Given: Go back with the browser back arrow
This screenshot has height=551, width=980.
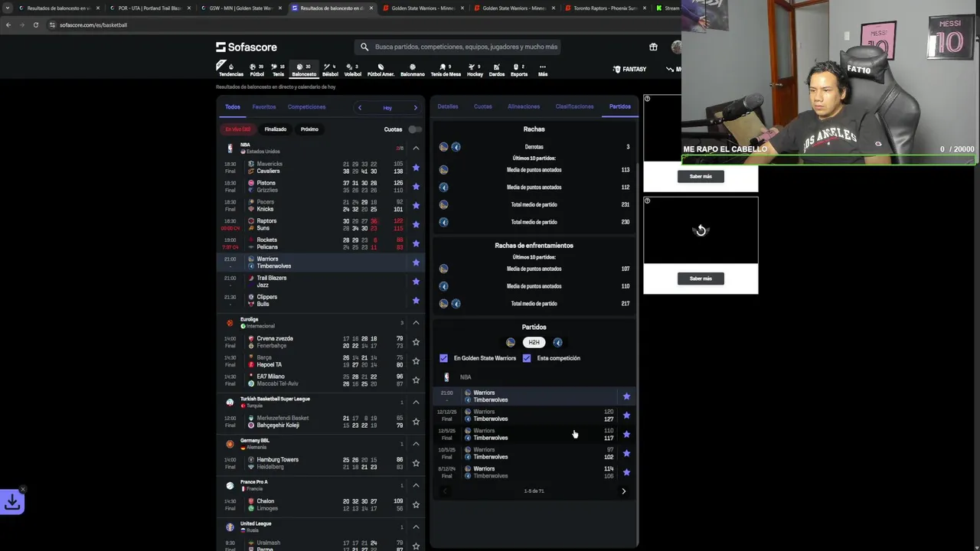Looking at the screenshot, I should tap(8, 24).
